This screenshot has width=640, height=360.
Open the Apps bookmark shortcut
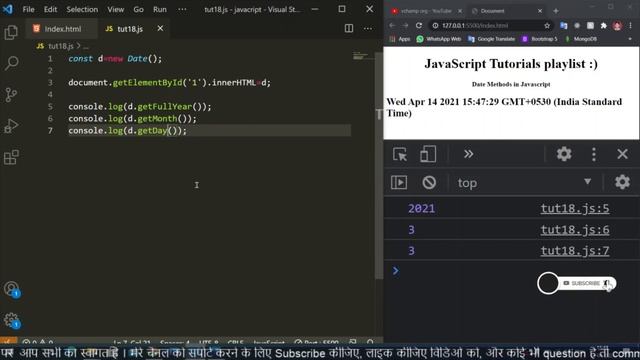coord(400,39)
